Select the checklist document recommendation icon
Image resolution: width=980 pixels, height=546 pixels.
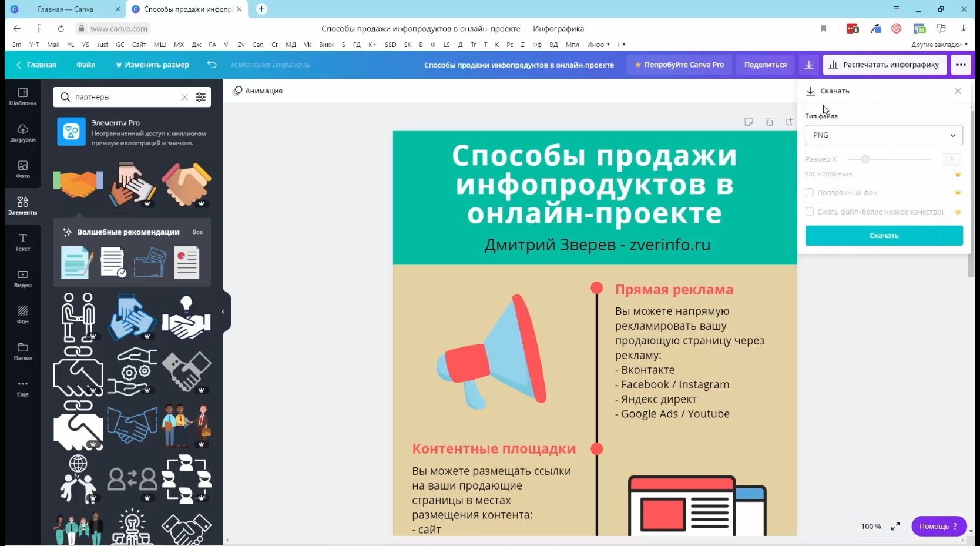pyautogui.click(x=113, y=262)
